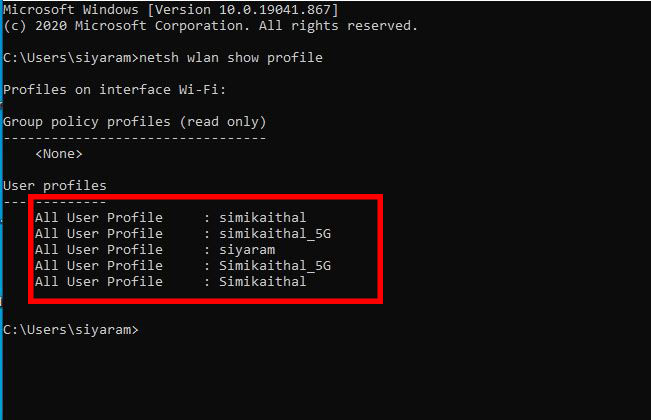
Task: Click the 'Group policy profiles' heading
Action: pos(87,122)
